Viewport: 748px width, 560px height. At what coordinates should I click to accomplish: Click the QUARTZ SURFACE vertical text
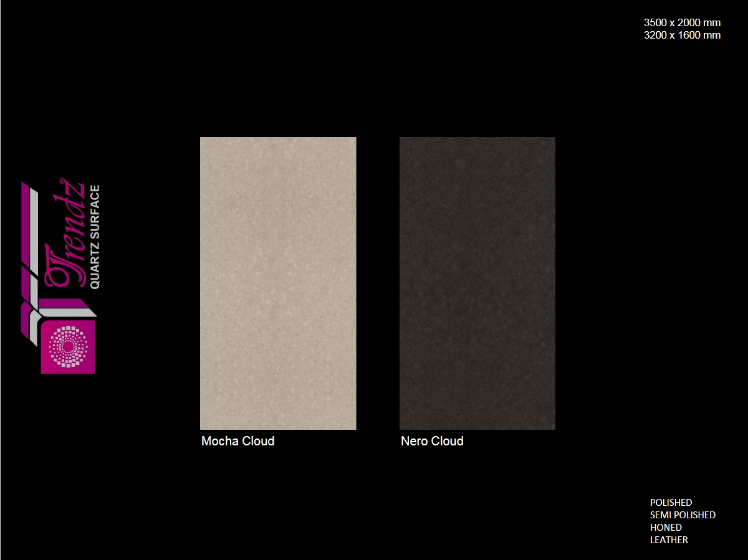(x=95, y=237)
